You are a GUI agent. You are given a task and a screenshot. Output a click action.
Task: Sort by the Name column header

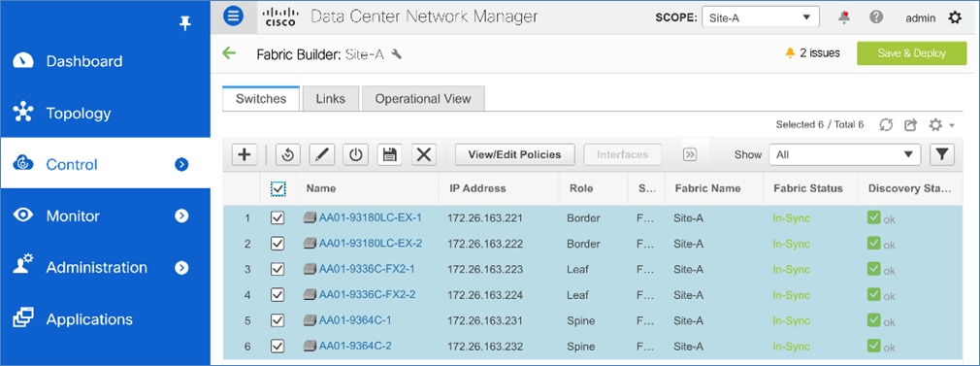321,188
